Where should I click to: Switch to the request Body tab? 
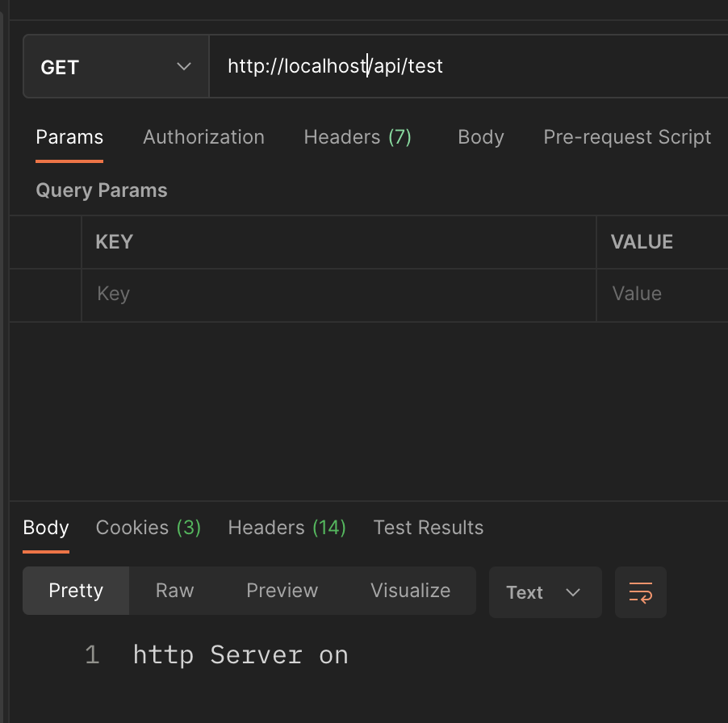(x=480, y=137)
